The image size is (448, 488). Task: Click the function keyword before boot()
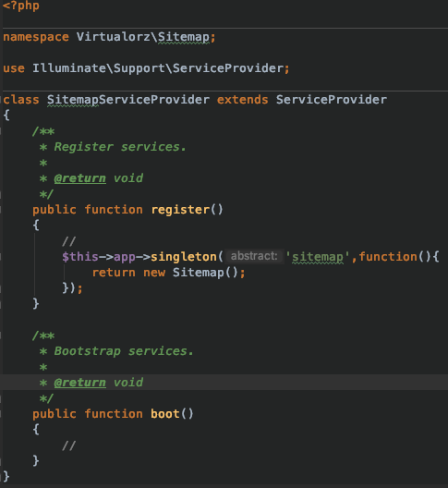pos(114,414)
